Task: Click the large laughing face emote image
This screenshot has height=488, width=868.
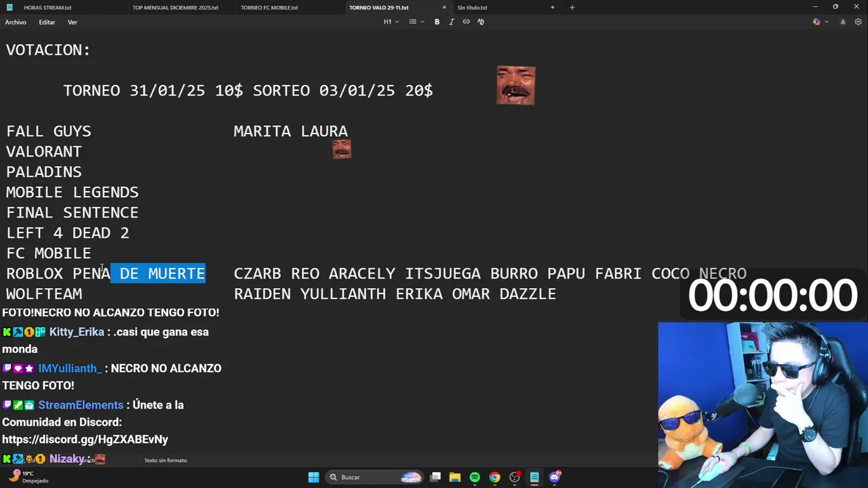Action: click(x=516, y=85)
